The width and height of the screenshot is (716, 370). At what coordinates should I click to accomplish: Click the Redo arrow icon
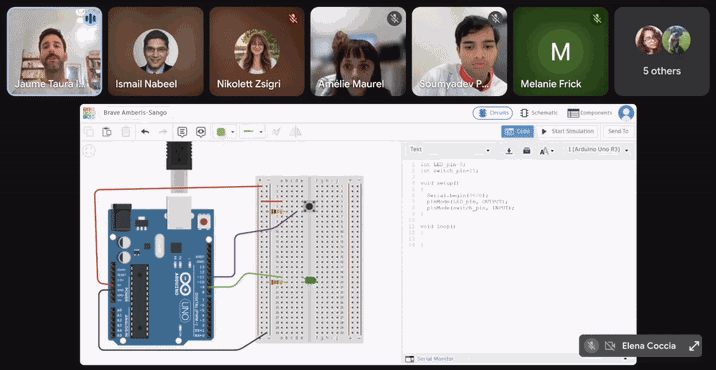point(163,132)
